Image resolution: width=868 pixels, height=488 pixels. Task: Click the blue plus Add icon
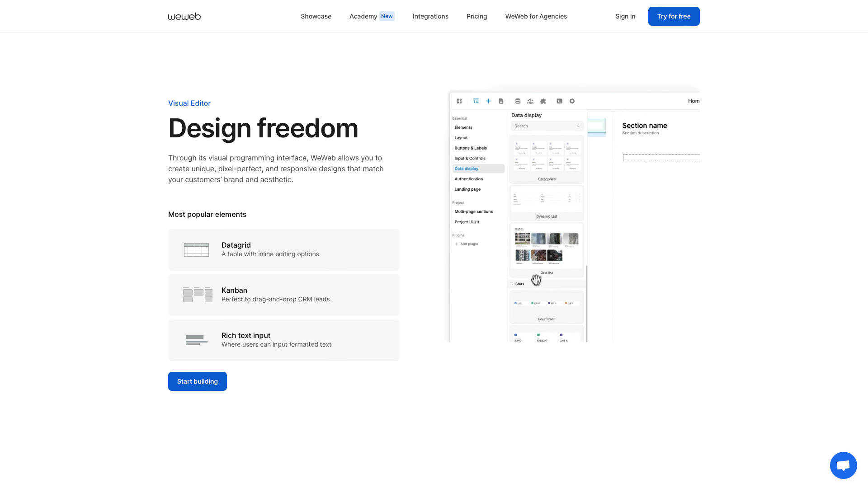pos(488,101)
